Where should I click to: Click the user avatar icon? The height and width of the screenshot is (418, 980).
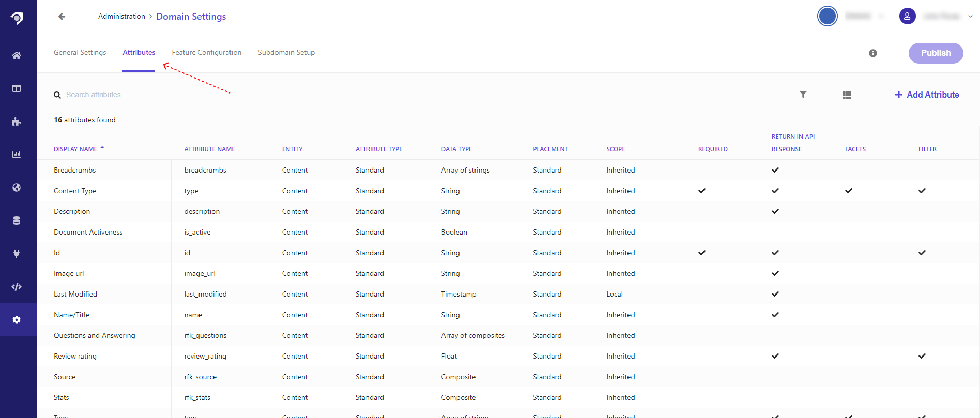coord(908,16)
